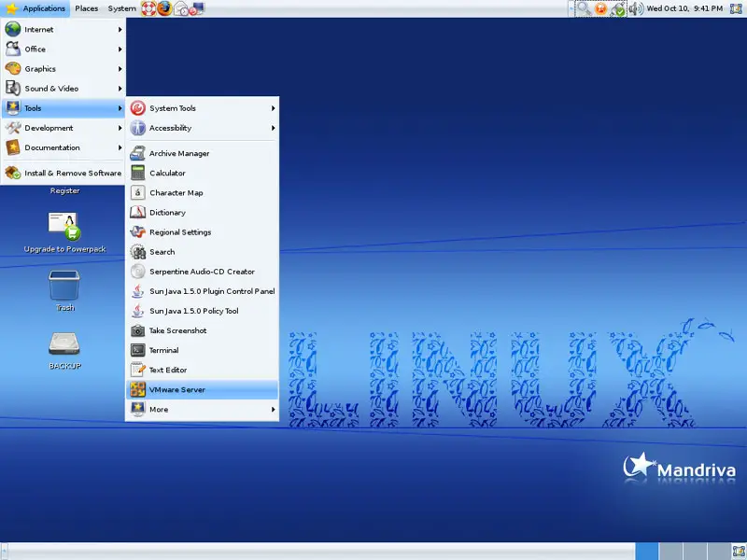Open Sun Java 1.5.0 Plugin Control Panel
The height and width of the screenshot is (560, 747).
click(x=202, y=291)
